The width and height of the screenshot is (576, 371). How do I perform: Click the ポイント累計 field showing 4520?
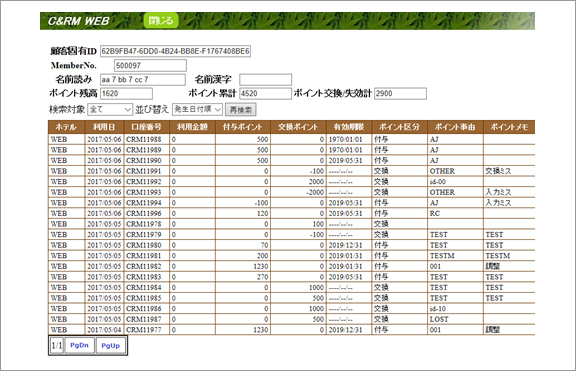tap(265, 93)
